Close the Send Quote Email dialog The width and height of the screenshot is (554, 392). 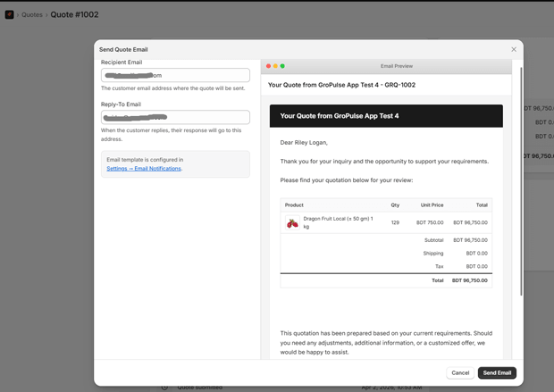point(514,49)
